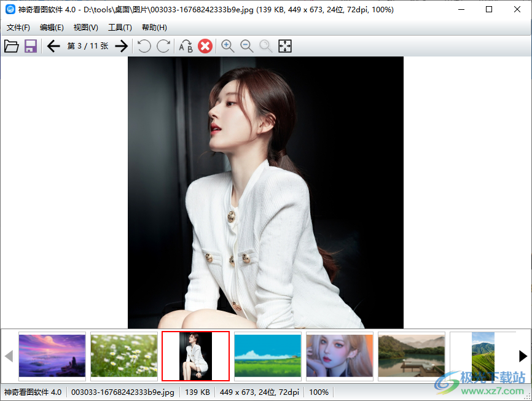532x401 pixels.
Task: Delete image with the red X icon
Action: pyautogui.click(x=205, y=46)
